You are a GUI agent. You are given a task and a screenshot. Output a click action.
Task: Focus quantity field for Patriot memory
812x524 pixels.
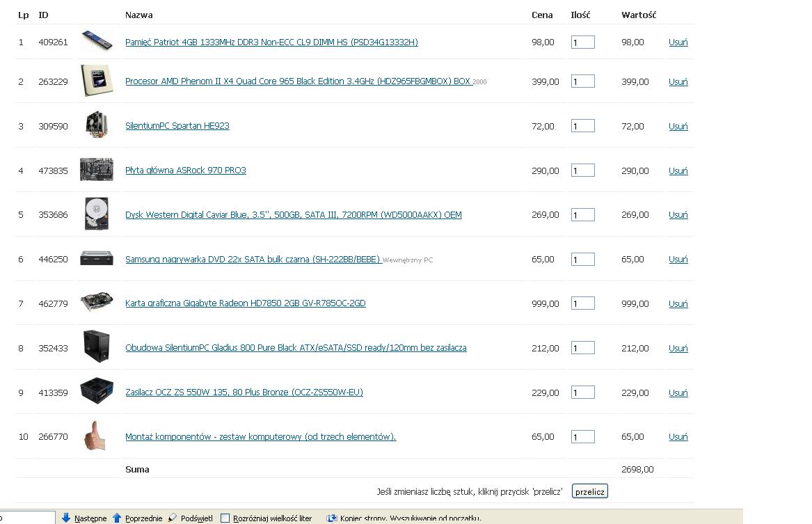582,42
